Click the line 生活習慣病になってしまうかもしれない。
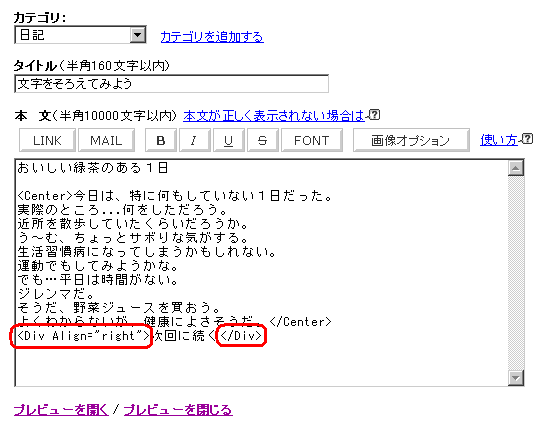541x430 pixels. pos(147,252)
